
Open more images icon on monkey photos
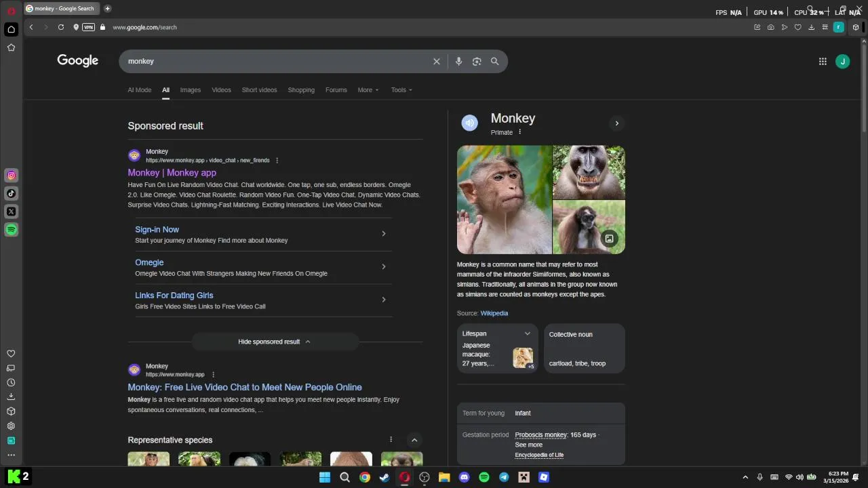[x=609, y=239]
